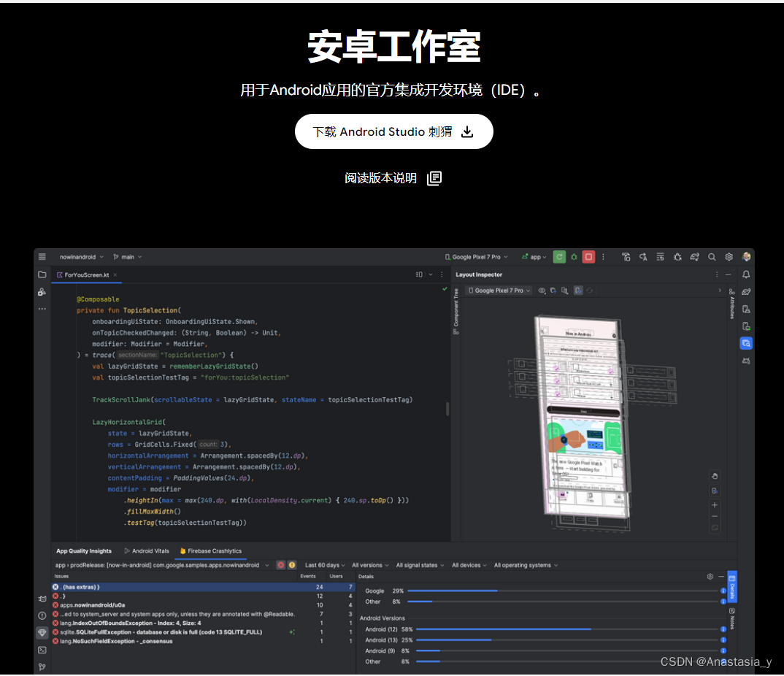The image size is (784, 676).
Task: Click pan hand tool in Layout Inspector
Action: pos(715,476)
